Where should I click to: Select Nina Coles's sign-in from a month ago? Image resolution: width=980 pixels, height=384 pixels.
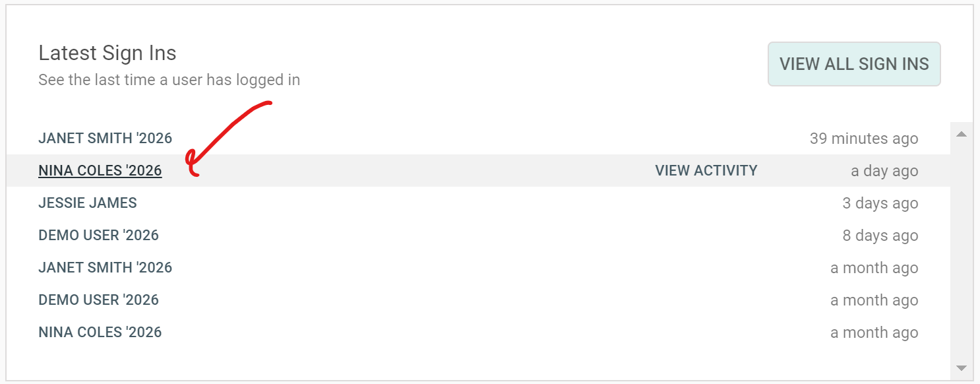click(x=100, y=333)
